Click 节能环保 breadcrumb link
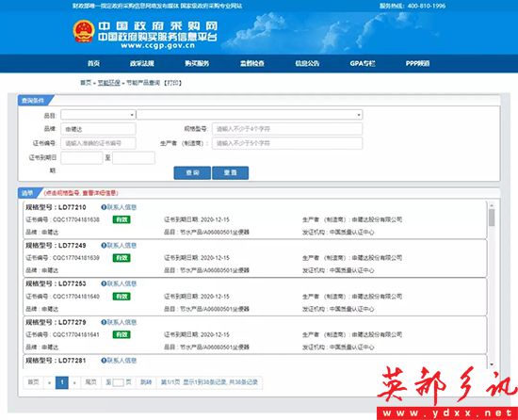The height and width of the screenshot is (420, 518). coord(108,83)
